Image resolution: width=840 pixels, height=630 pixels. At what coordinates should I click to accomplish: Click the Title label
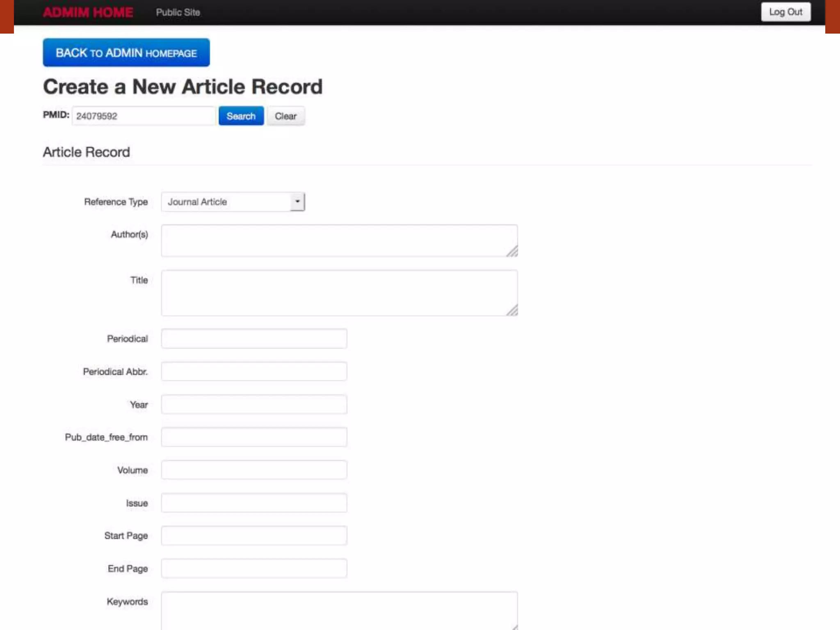click(139, 280)
